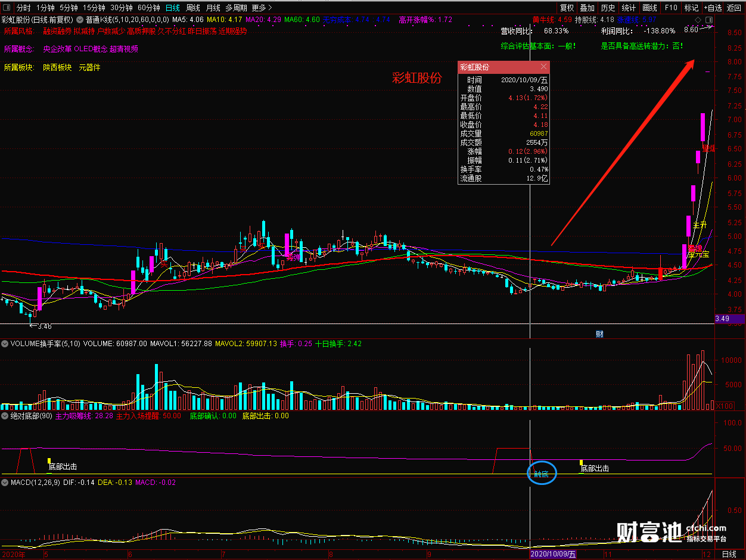Viewport: 746px width, 560px height.
Task: Open the 统计 statistics button
Action: (629, 8)
